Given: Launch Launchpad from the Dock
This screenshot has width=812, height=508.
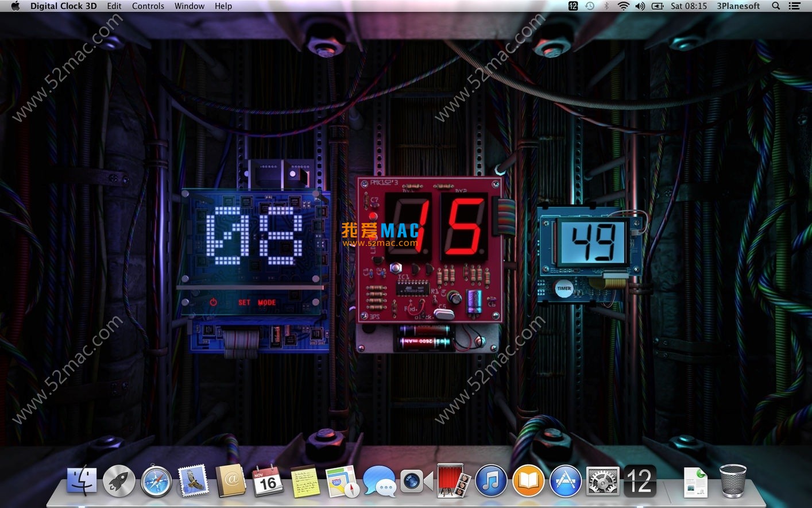Looking at the screenshot, I should coord(119,481).
